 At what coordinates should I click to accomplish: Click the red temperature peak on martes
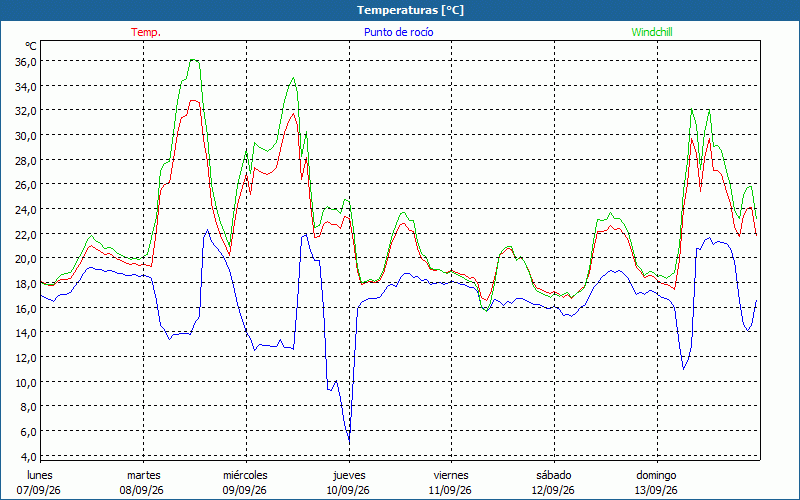click(194, 101)
